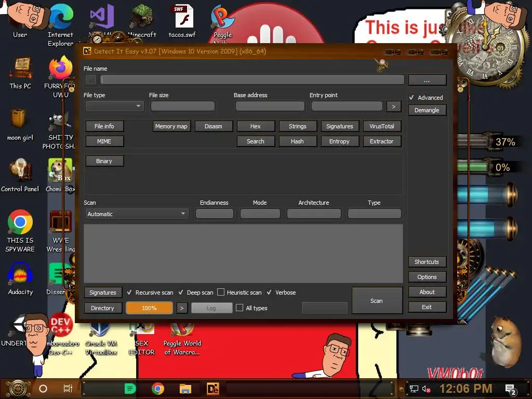Open the About dialog

[427, 292]
